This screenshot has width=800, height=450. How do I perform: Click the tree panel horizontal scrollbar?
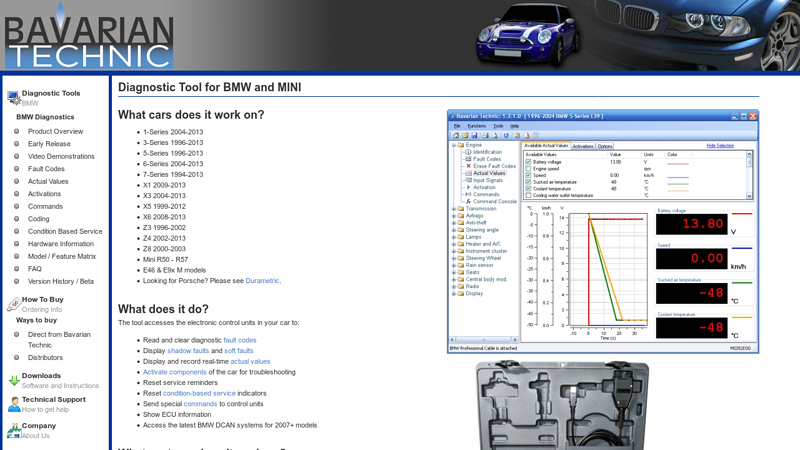pyautogui.click(x=483, y=339)
